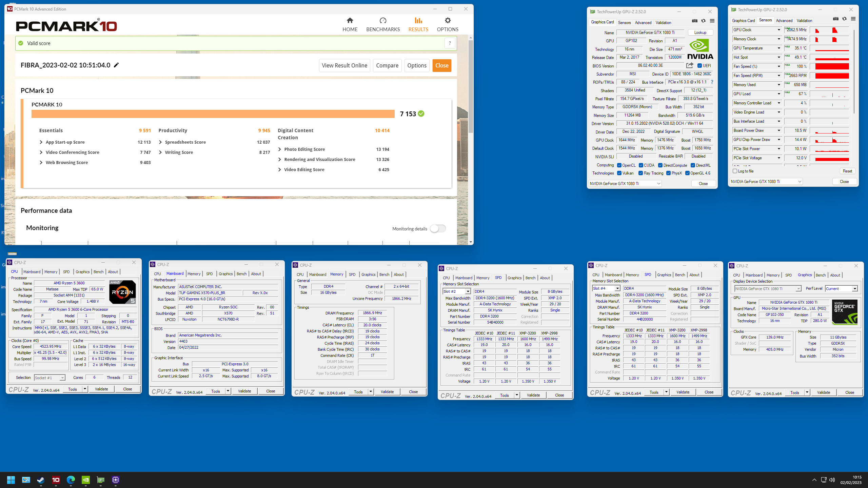Screen dimensions: 868x488
Task: Click refresh icon in GPU-Z Sensors window
Action: click(844, 19)
